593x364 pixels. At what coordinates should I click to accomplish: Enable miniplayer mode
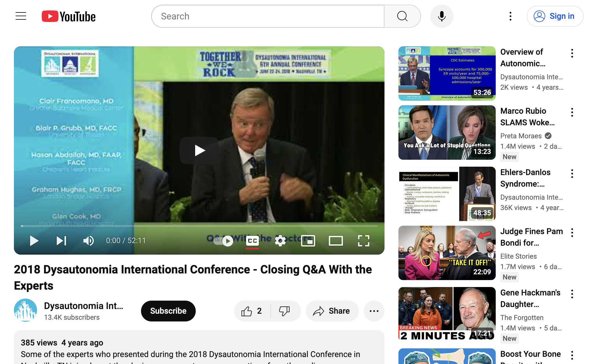(x=308, y=240)
